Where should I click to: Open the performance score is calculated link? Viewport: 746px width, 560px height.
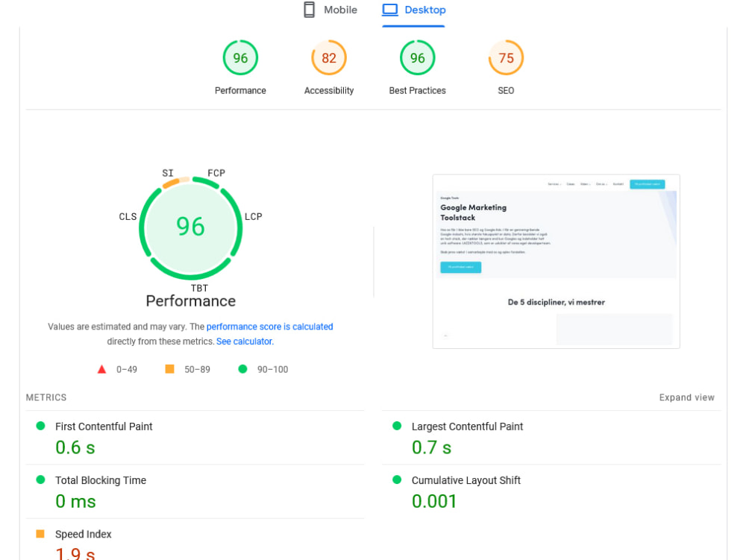(270, 327)
